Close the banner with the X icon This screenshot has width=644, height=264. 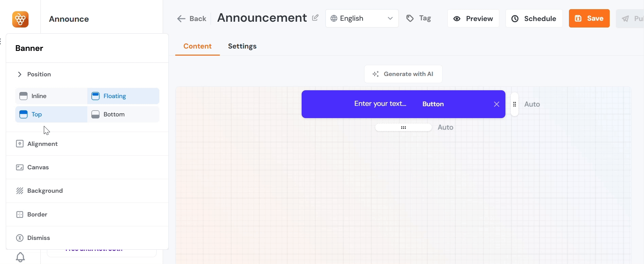coord(496,104)
